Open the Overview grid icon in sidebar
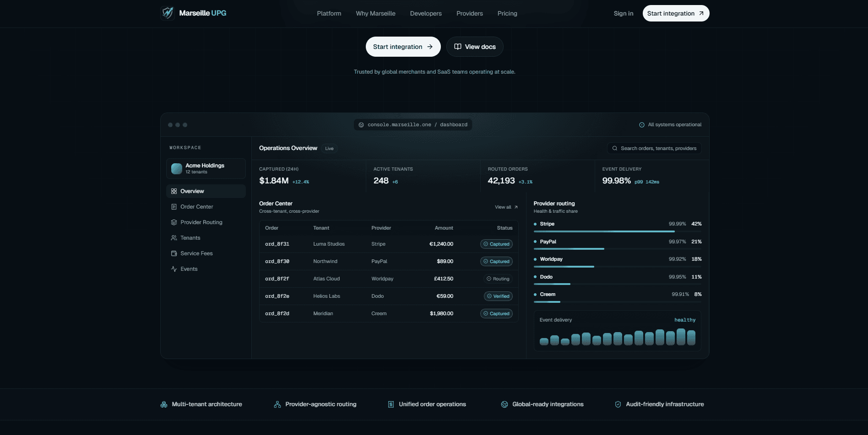This screenshot has width=868, height=435. [174, 191]
